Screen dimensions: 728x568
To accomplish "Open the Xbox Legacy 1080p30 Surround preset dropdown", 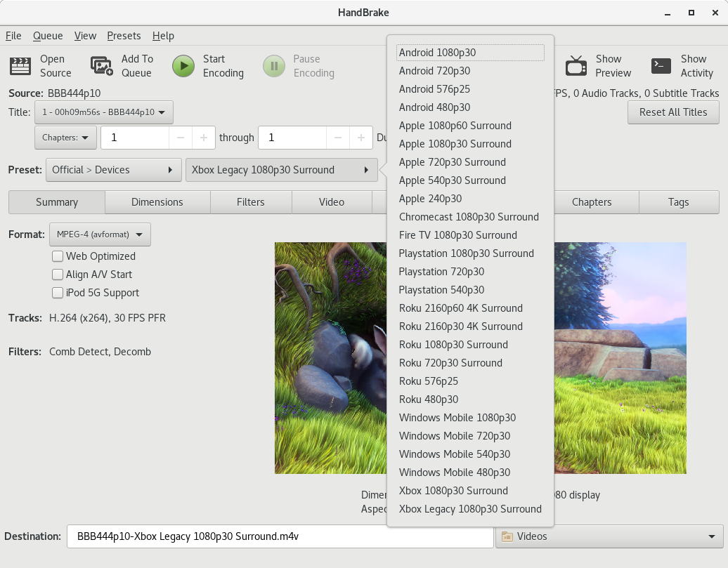I will click(281, 170).
